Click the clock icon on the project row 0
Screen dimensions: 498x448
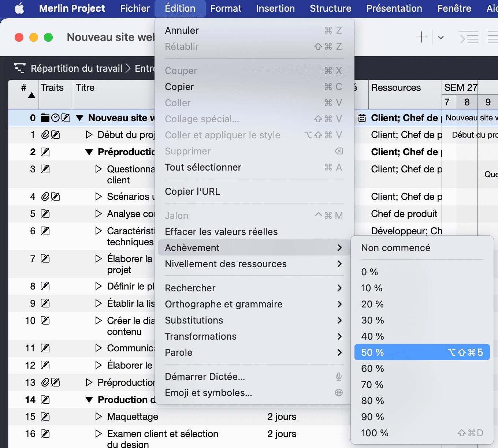(55, 117)
